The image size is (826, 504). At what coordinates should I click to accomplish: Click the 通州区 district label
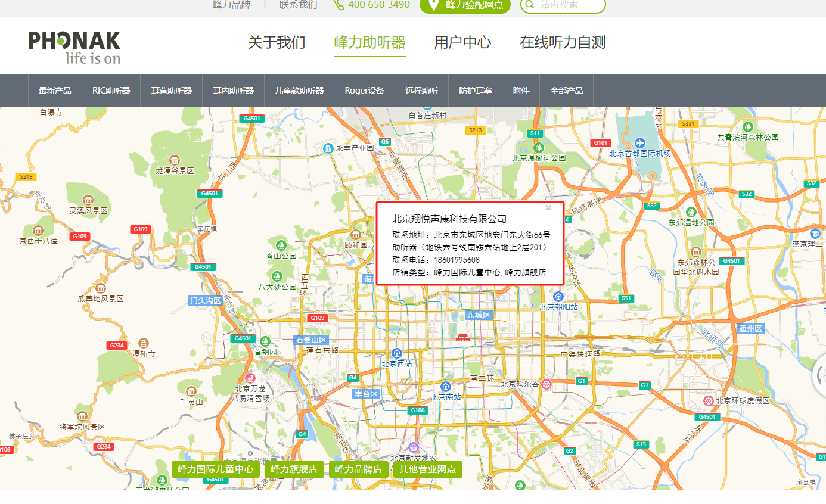click(750, 329)
